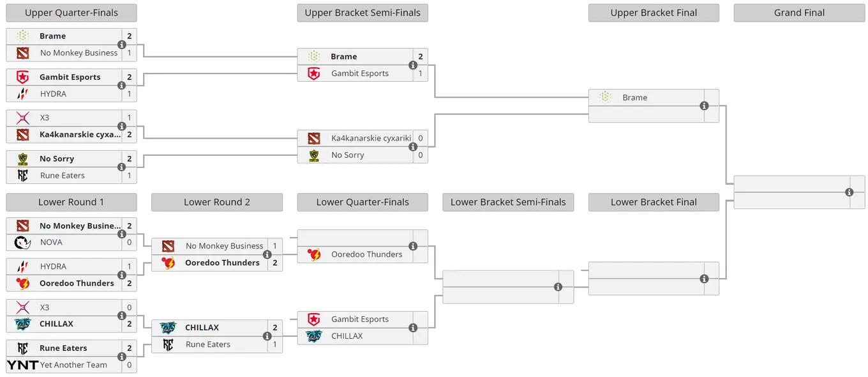Viewport: 868px width, 377px height.
Task: Open match info for Brame vs No Monkey Business
Action: (x=121, y=45)
